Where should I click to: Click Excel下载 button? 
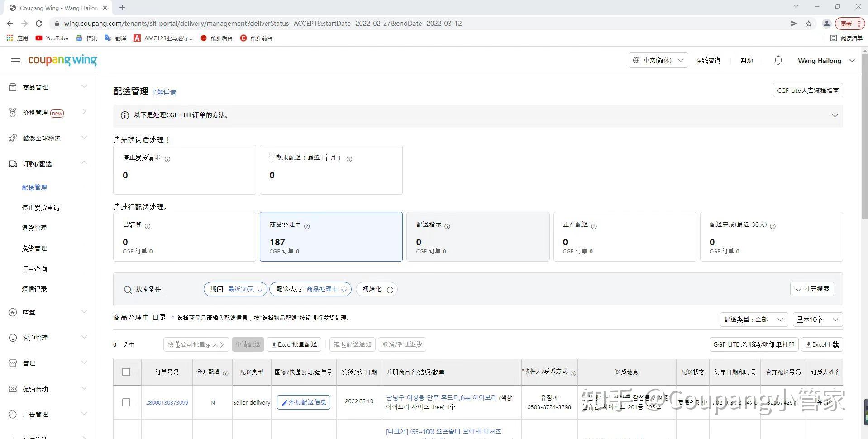click(822, 344)
